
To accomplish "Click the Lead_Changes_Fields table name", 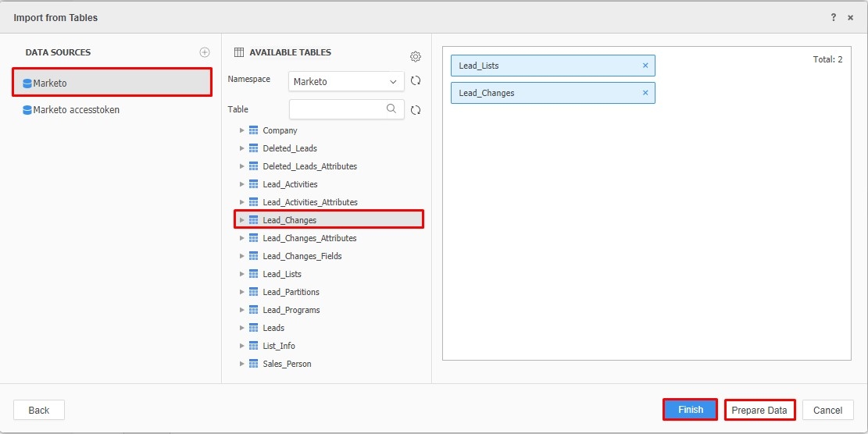I will pyautogui.click(x=302, y=256).
